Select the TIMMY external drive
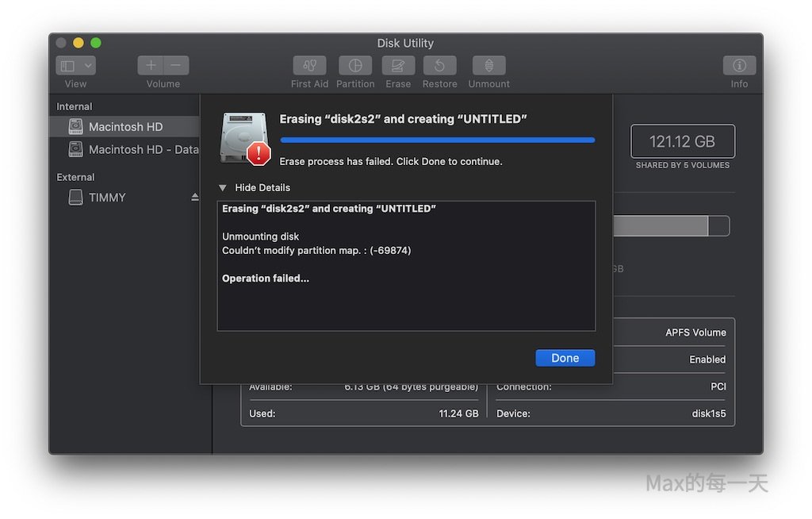 [107, 198]
